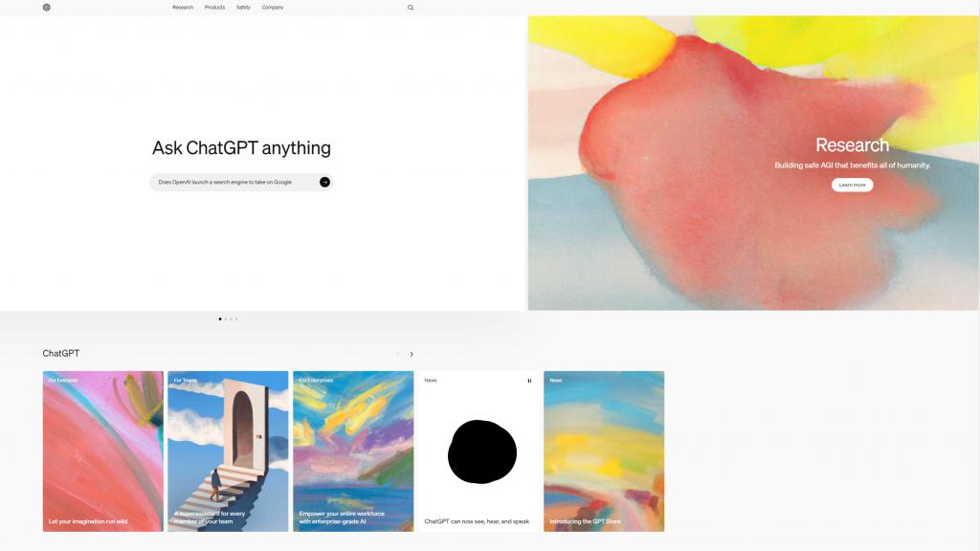
Task: Click the Learn more button
Action: coord(852,185)
